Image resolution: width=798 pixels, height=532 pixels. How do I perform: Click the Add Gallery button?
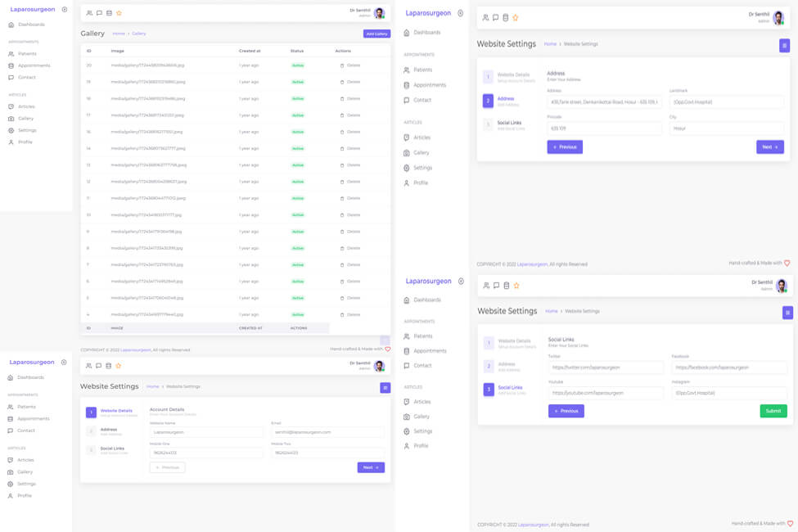tap(375, 33)
